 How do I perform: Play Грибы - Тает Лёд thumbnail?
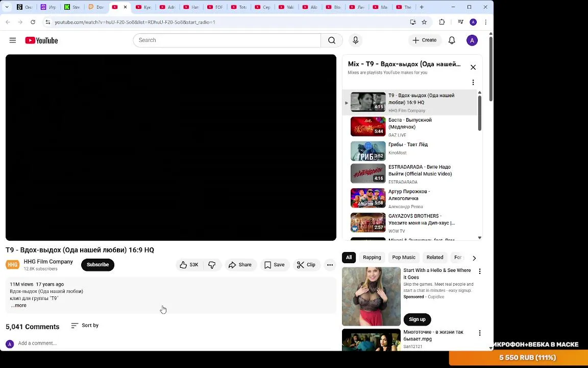click(368, 151)
